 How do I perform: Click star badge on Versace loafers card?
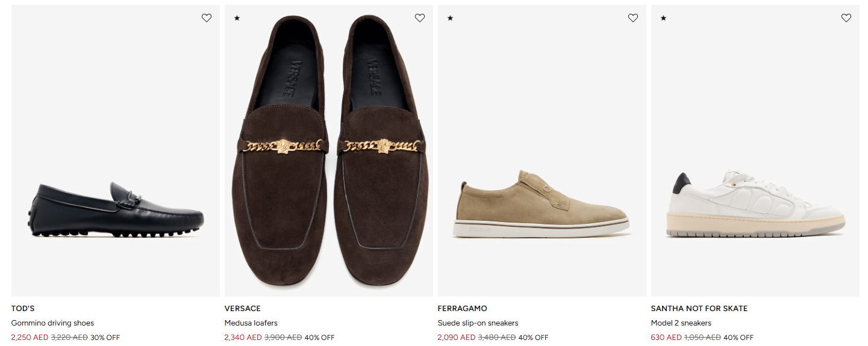pyautogui.click(x=237, y=18)
